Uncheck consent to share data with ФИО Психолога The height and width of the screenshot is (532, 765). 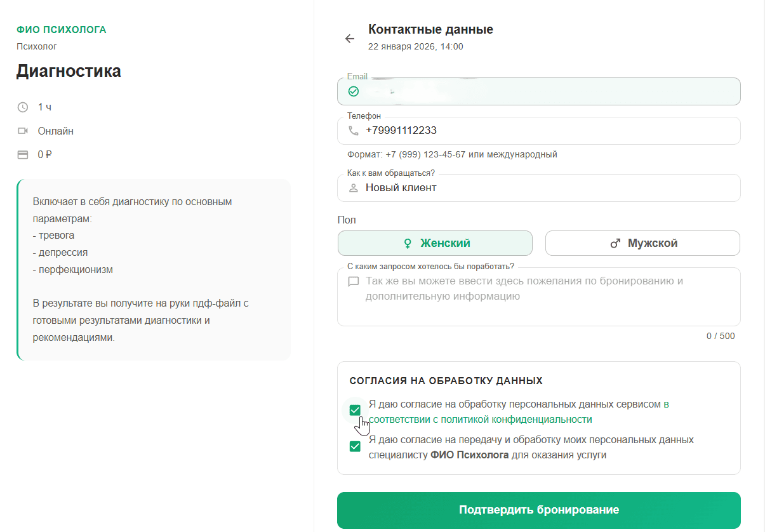[x=356, y=446]
